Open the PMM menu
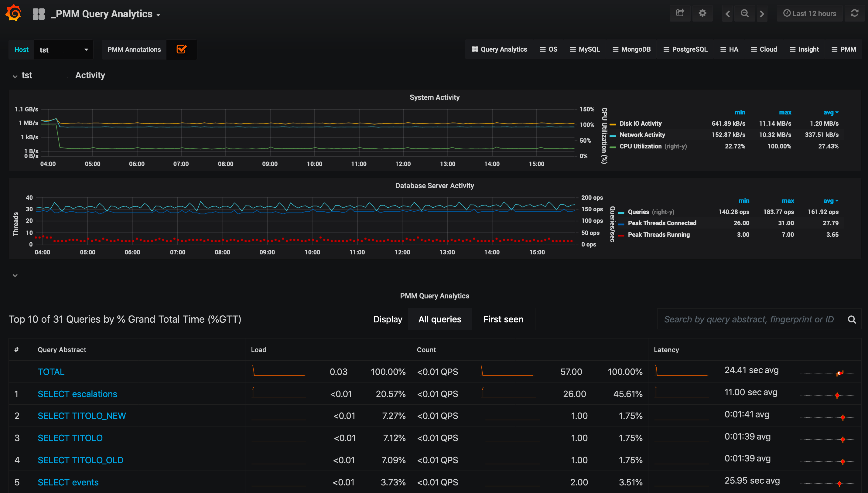The width and height of the screenshot is (868, 493). coord(844,49)
